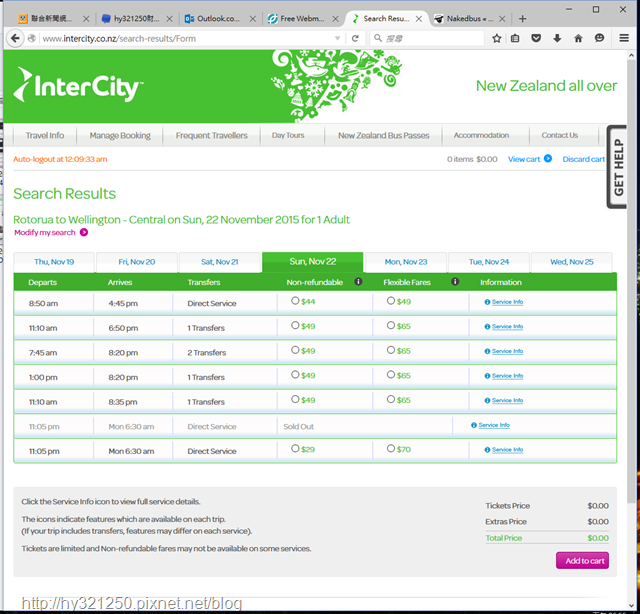The height and width of the screenshot is (614, 640).
Task: Reload the page with the refresh icon
Action: 355,38
